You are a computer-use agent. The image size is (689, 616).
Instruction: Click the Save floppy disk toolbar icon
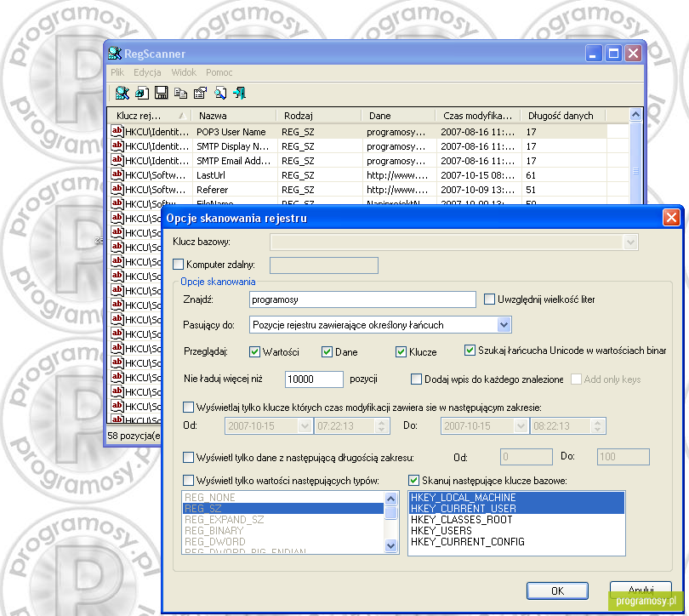tap(162, 93)
